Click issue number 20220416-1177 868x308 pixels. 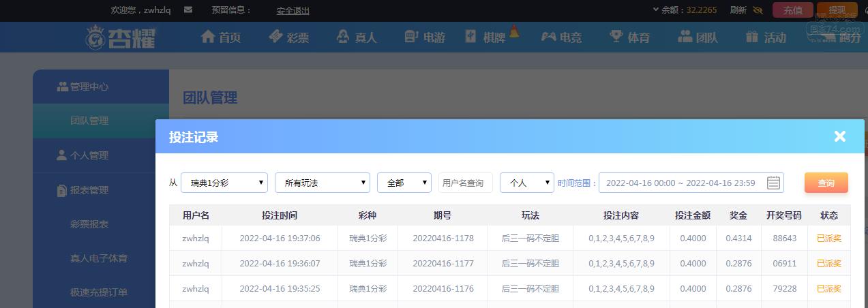coord(443,264)
